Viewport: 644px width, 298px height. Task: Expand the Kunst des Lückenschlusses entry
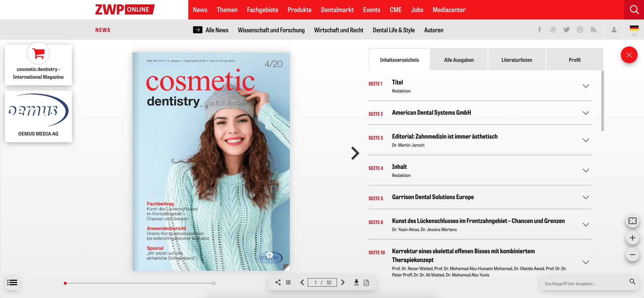coord(586,225)
